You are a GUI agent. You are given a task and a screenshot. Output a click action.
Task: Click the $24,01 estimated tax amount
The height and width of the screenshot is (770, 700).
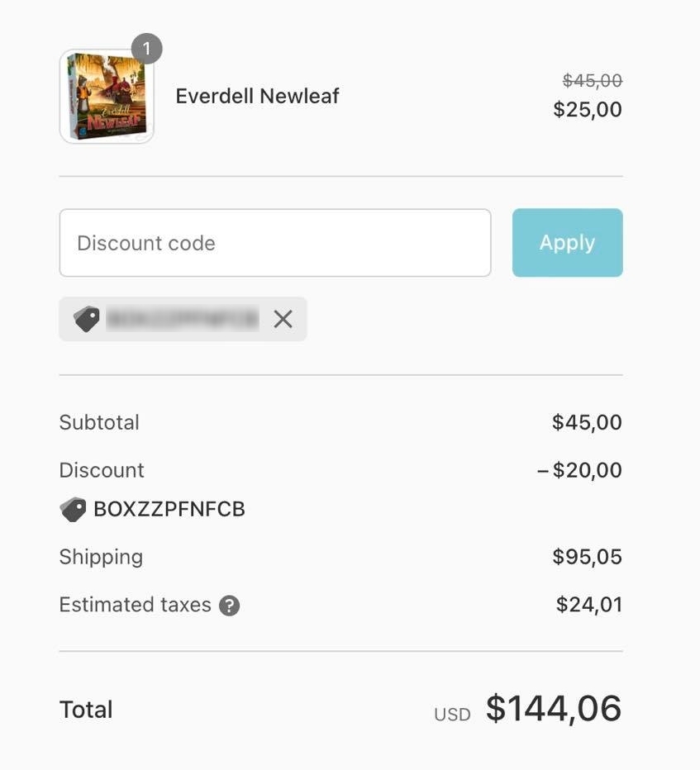point(588,605)
